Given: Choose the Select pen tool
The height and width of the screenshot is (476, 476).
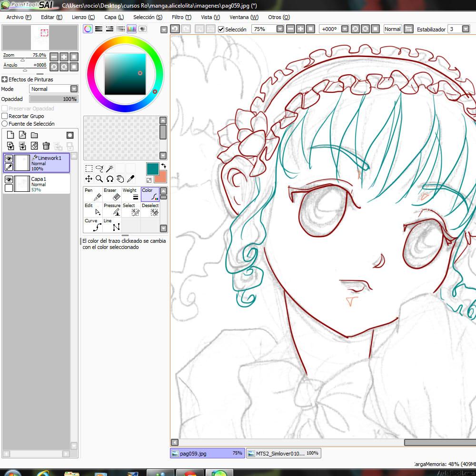Looking at the screenshot, I should click(x=131, y=209).
